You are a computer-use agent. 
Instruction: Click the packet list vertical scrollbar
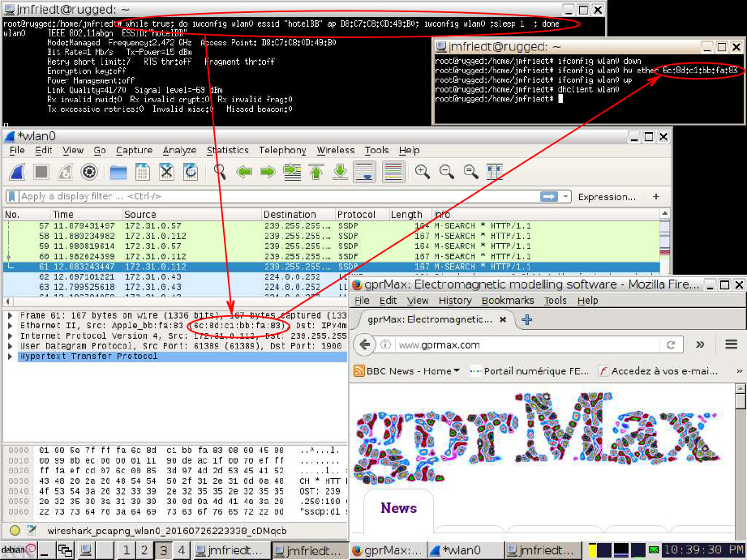(664, 243)
